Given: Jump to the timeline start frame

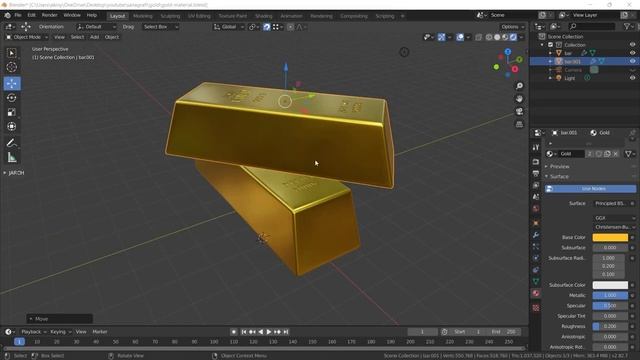Looking at the screenshot, I should click(244, 332).
